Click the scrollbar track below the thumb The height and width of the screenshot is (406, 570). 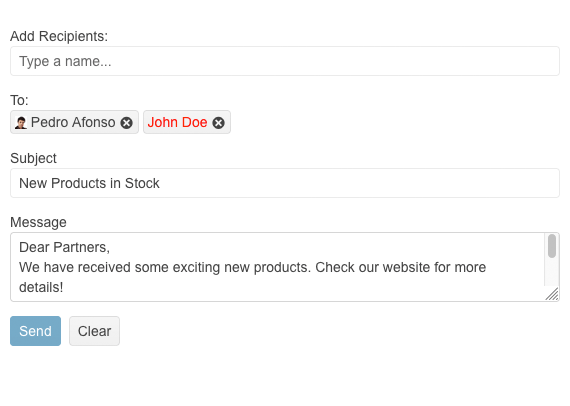click(x=552, y=272)
